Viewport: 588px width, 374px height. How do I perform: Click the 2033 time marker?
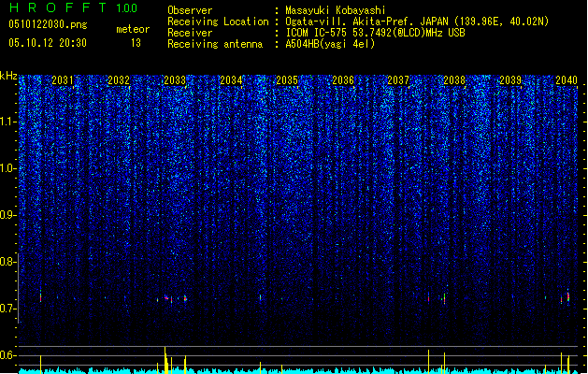click(x=175, y=80)
